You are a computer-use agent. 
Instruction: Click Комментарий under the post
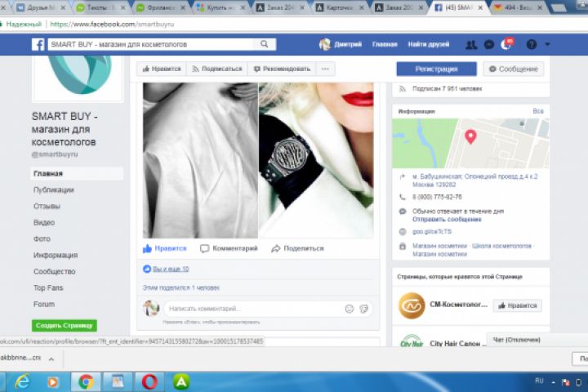(229, 248)
